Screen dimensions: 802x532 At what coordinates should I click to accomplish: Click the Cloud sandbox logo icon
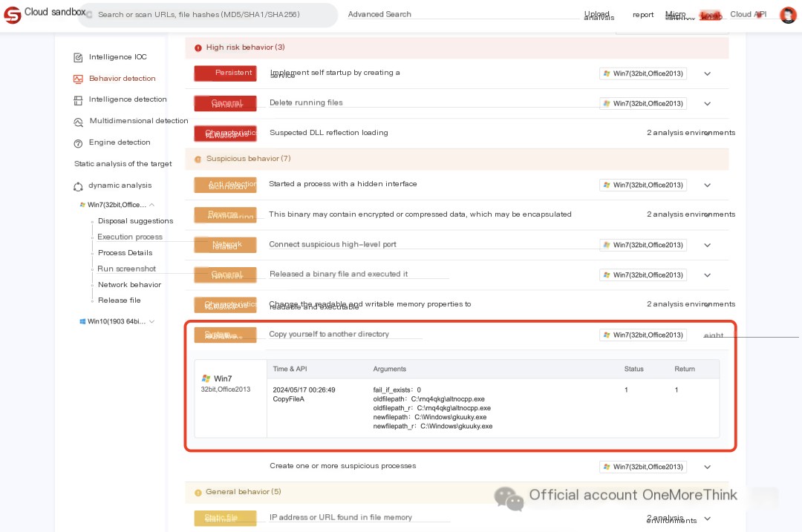pyautogui.click(x=12, y=15)
